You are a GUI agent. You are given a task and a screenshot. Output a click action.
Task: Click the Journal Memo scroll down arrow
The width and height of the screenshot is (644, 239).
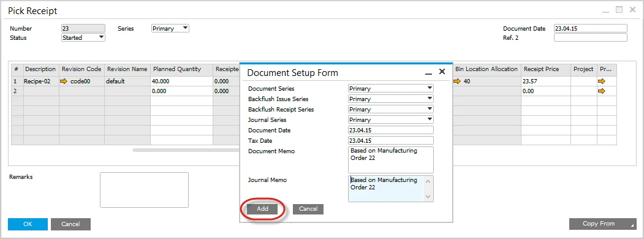428,197
